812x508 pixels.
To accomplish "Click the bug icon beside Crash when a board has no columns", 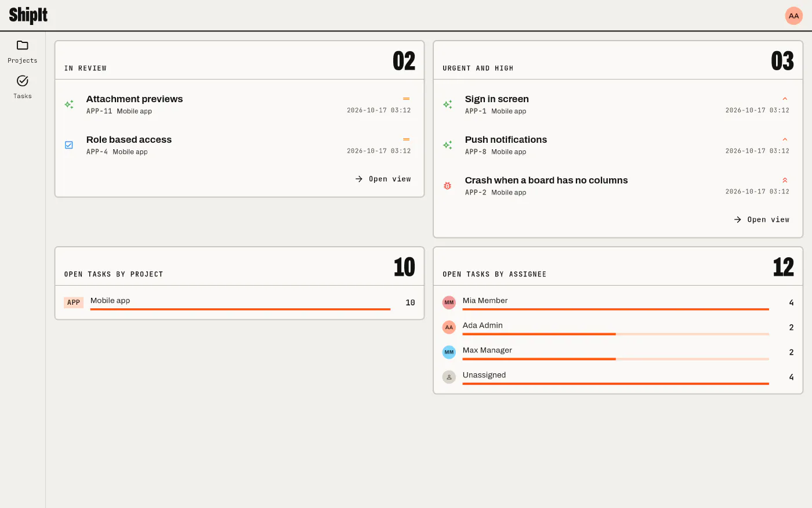I will [448, 186].
